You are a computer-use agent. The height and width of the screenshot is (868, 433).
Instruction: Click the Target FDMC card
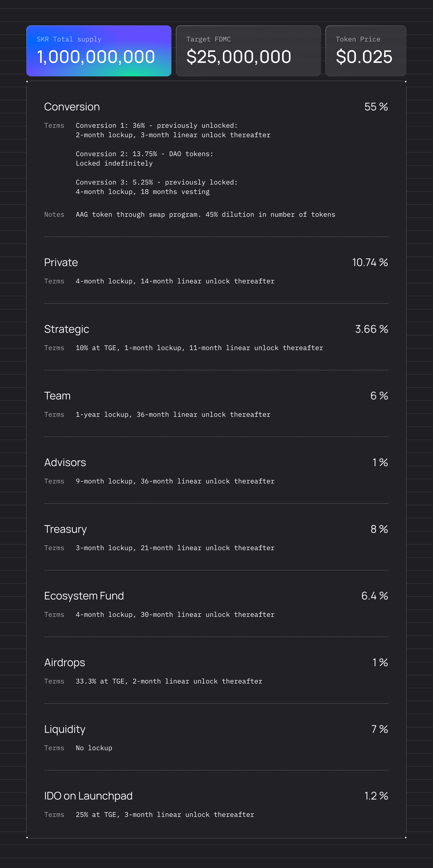[x=248, y=51]
